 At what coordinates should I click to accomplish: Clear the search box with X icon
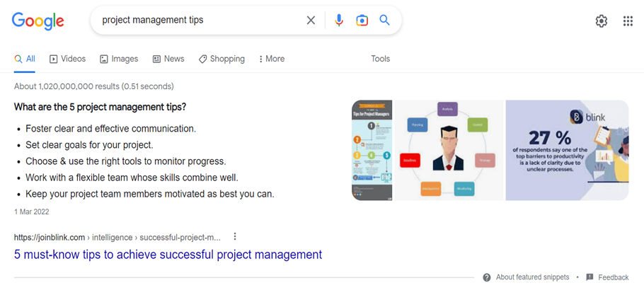pyautogui.click(x=311, y=21)
